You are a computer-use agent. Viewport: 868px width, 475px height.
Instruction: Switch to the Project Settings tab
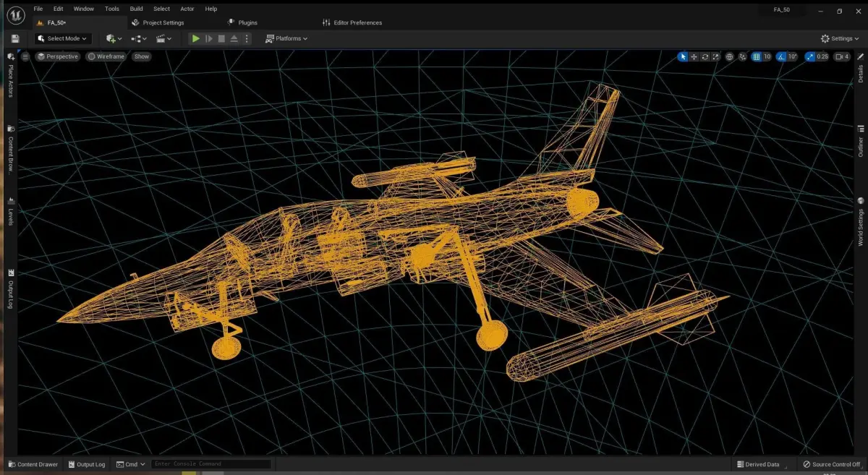tap(158, 22)
